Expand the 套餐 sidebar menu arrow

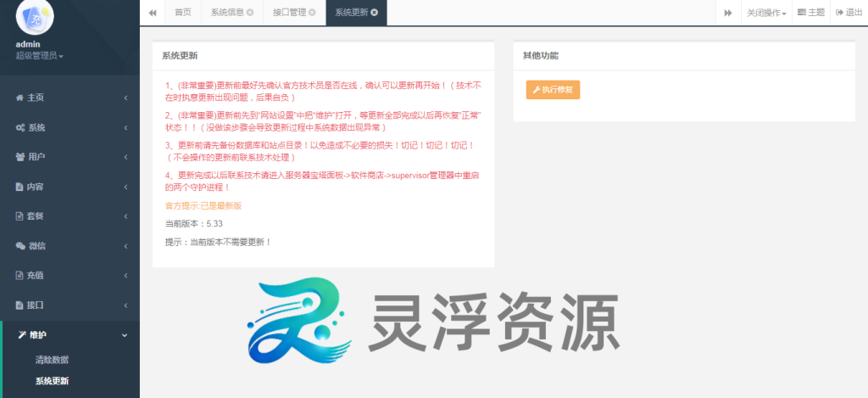[125, 216]
